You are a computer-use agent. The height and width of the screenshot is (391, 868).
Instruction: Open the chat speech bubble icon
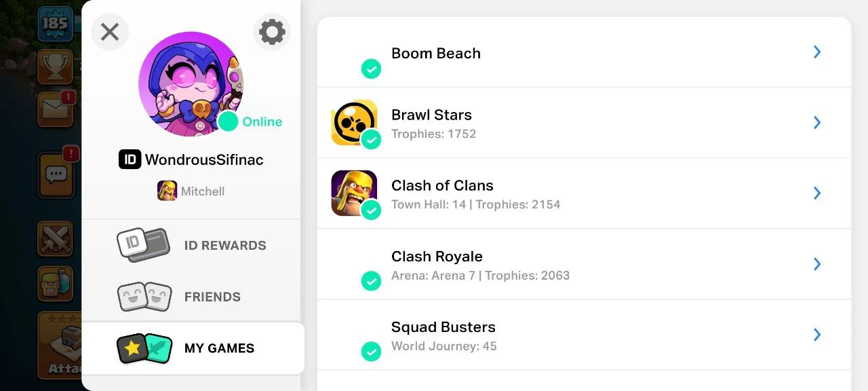coord(56,174)
